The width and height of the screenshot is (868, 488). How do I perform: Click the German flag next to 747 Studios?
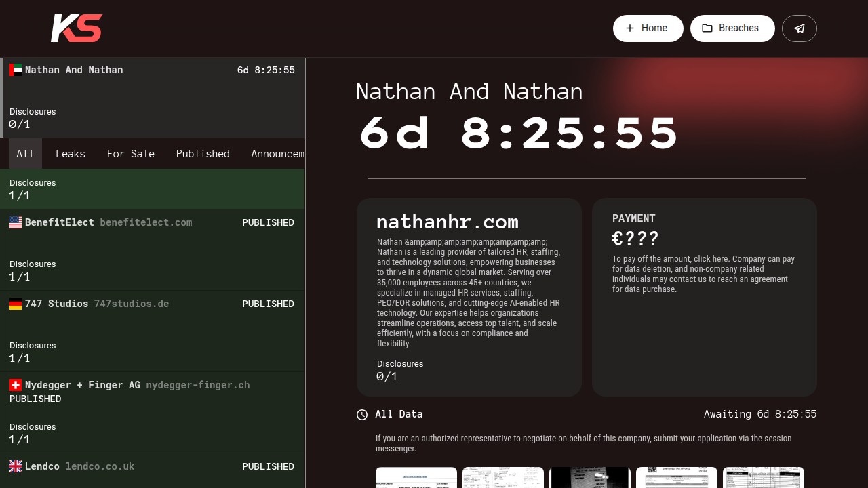coord(16,304)
